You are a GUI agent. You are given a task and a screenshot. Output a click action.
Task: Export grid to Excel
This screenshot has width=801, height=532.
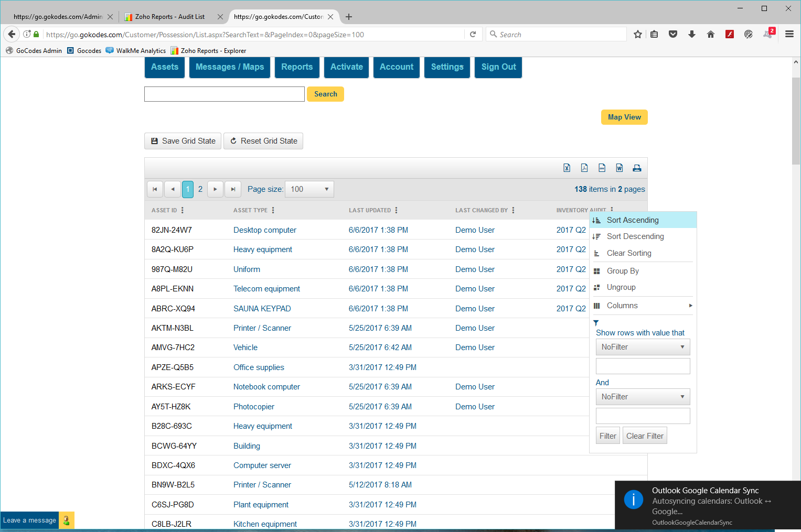click(x=567, y=168)
